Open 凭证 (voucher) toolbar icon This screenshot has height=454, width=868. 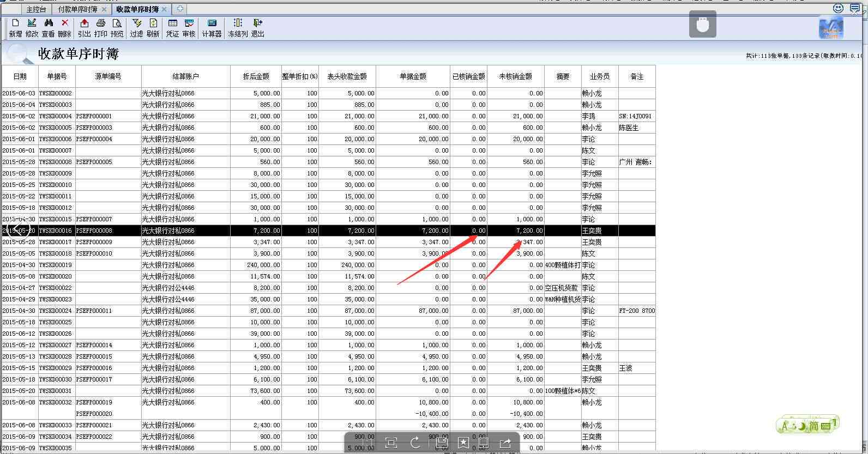pos(173,27)
